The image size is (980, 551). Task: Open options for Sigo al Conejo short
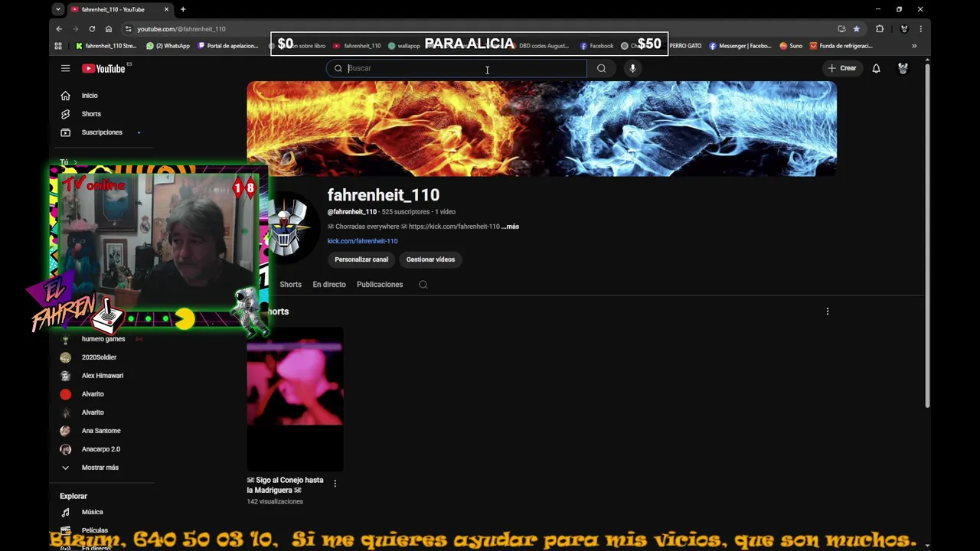click(x=335, y=483)
